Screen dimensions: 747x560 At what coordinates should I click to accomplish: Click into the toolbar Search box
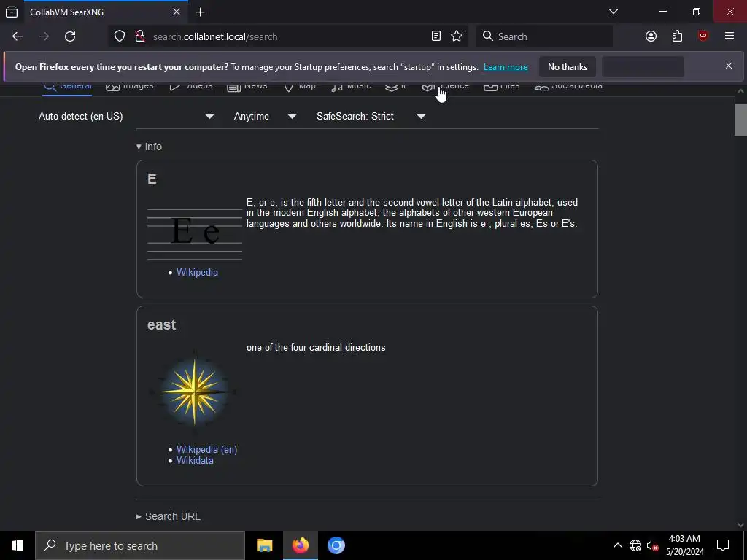click(x=544, y=36)
